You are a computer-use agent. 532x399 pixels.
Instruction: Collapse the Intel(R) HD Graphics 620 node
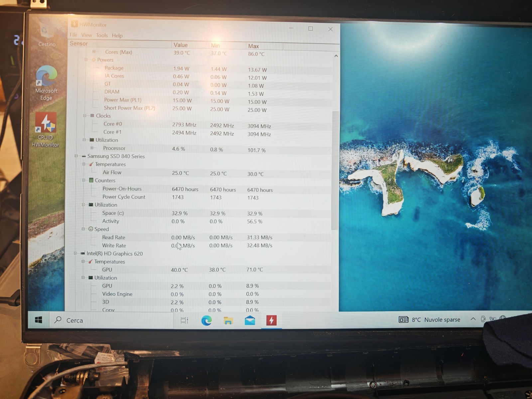click(x=75, y=253)
